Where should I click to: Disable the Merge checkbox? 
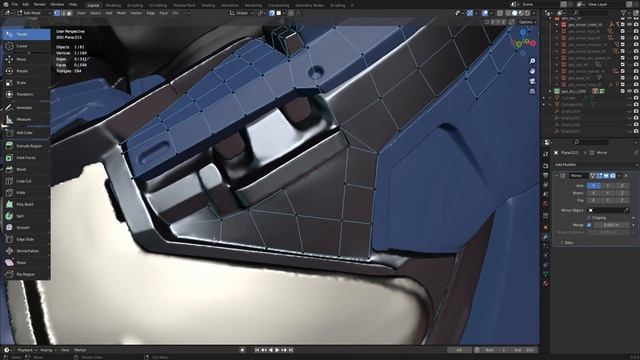tap(589, 225)
